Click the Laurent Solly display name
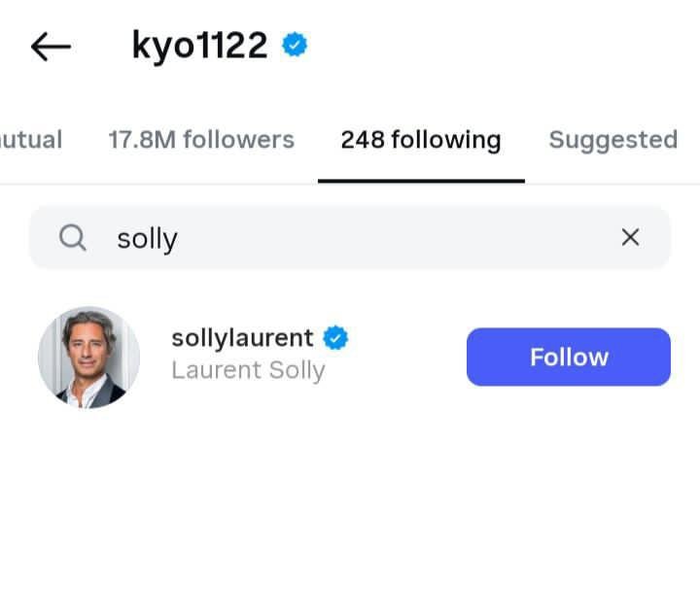700x616 pixels. coord(249,371)
